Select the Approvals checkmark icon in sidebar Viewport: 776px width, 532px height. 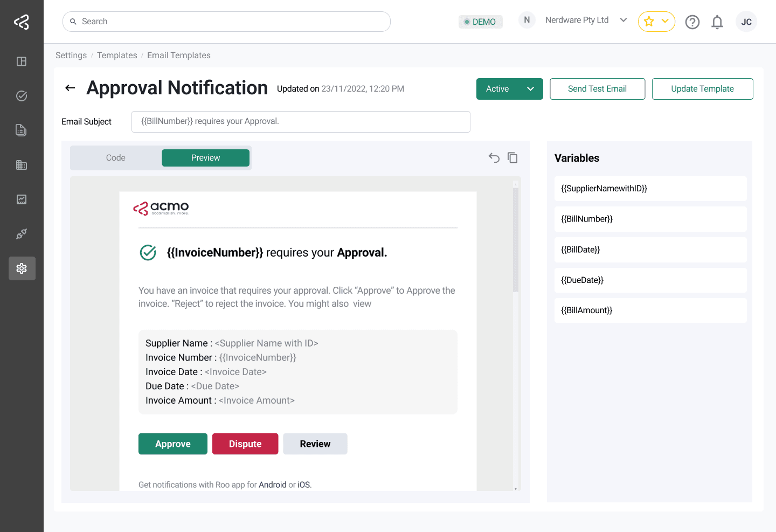pyautogui.click(x=22, y=95)
